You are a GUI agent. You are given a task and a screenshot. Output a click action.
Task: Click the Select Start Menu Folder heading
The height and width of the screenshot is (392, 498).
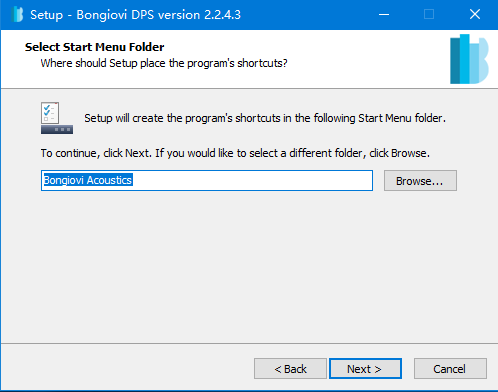(95, 47)
